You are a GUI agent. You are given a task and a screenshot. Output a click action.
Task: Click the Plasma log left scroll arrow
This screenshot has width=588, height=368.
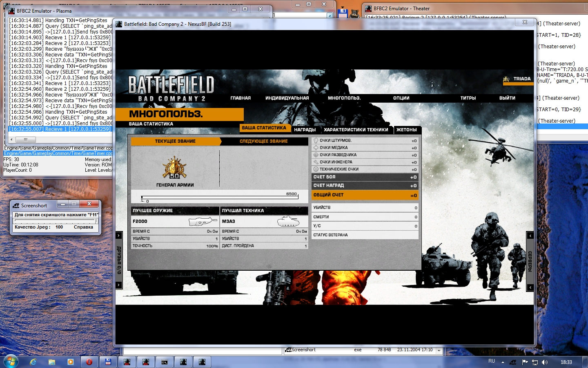11,139
